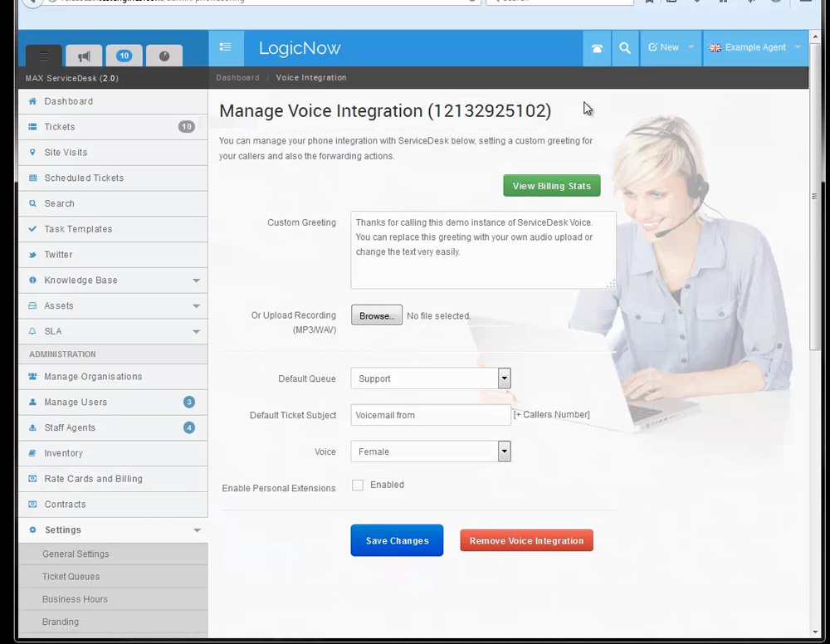Click the SLA bell icon
This screenshot has width=830, height=644.
(x=33, y=331)
